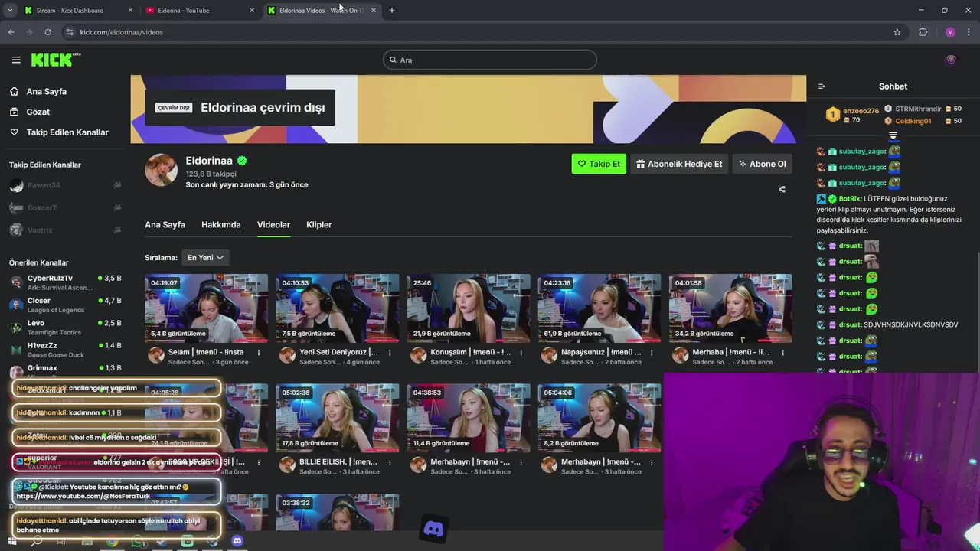Open CyberRulzTv recommended channel
This screenshot has height=551, width=980.
(x=65, y=282)
